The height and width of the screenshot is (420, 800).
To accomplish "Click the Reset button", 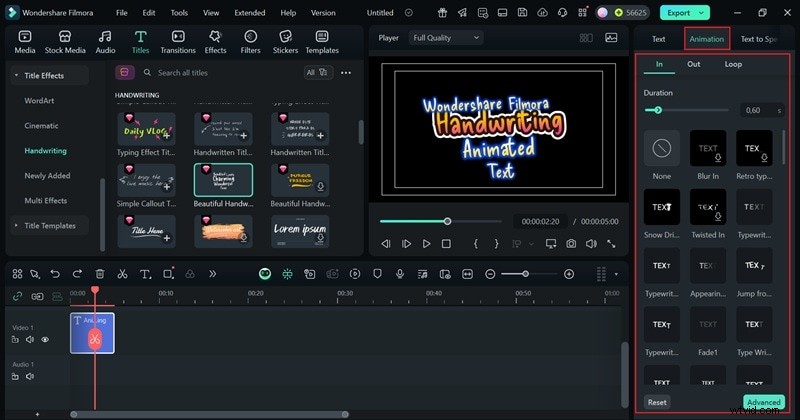I will [x=657, y=402].
